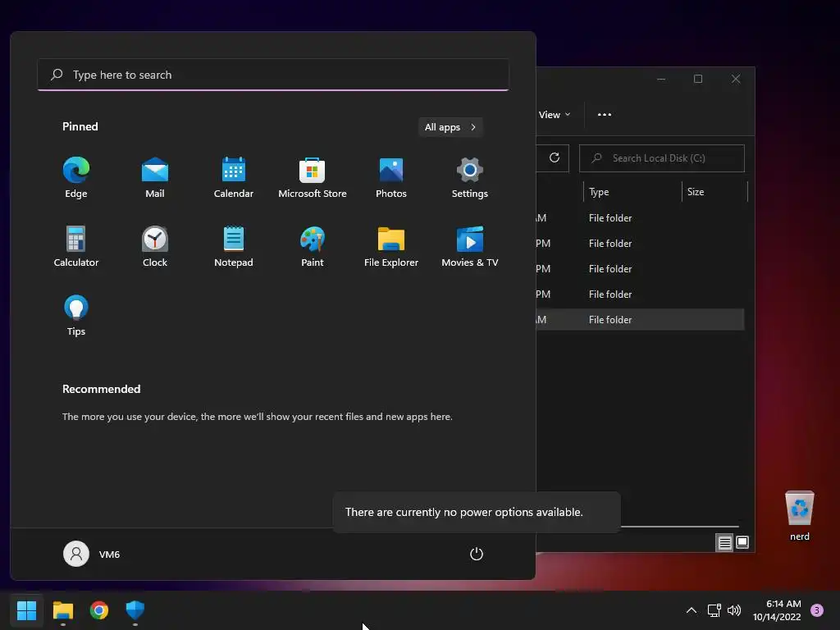Switch File Explorer to large icons view
840x630 pixels.
742,542
